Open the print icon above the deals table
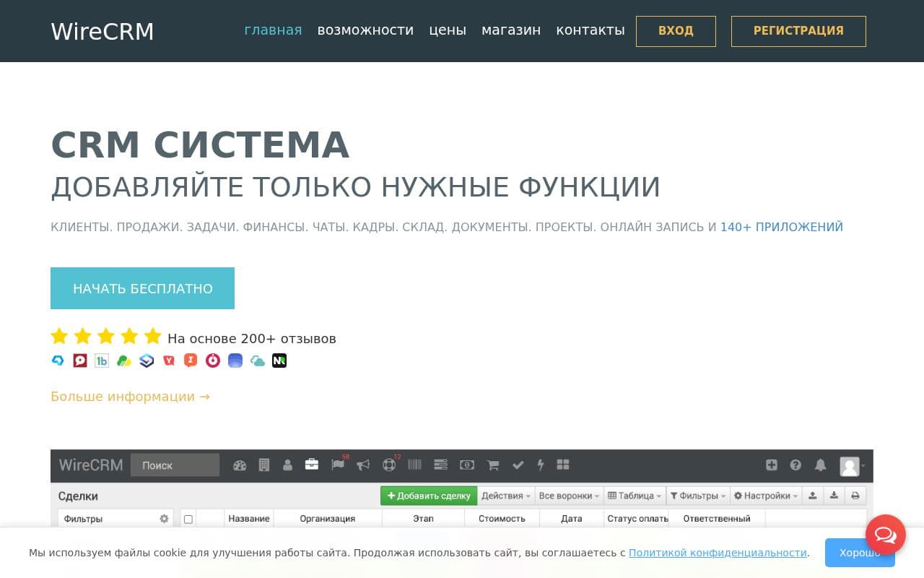924x578 pixels. click(855, 496)
